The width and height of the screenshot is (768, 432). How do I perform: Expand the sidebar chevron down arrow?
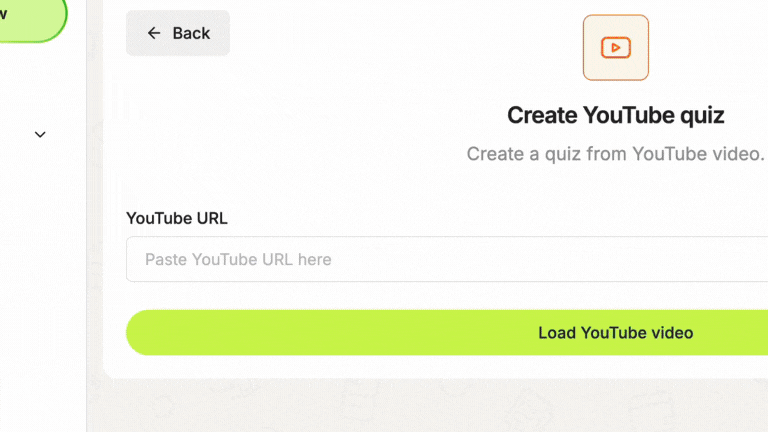click(40, 134)
